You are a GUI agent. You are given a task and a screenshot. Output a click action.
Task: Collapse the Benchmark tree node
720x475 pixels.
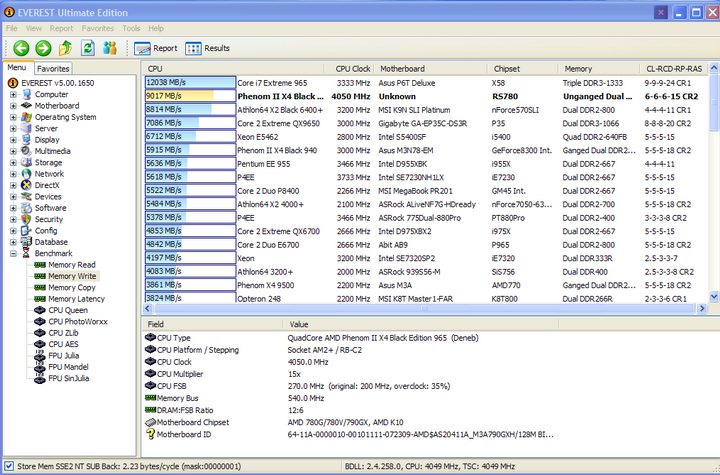point(13,254)
